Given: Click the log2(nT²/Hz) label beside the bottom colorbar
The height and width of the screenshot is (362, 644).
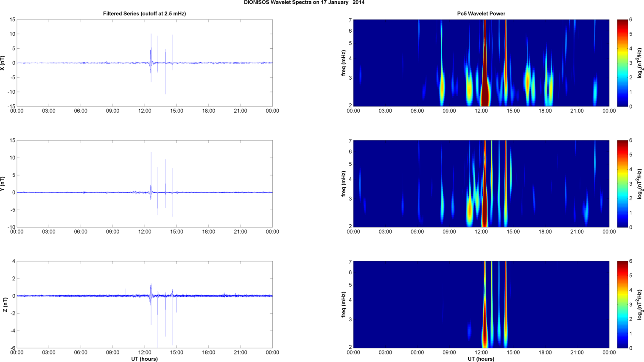Looking at the screenshot, I should (x=640, y=304).
